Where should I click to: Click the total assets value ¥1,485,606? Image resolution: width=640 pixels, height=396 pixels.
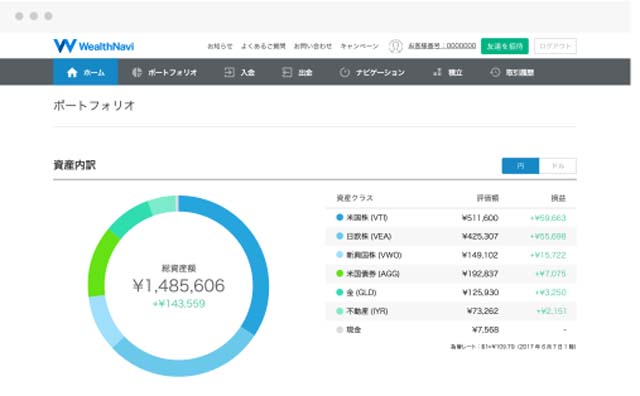pos(179,285)
